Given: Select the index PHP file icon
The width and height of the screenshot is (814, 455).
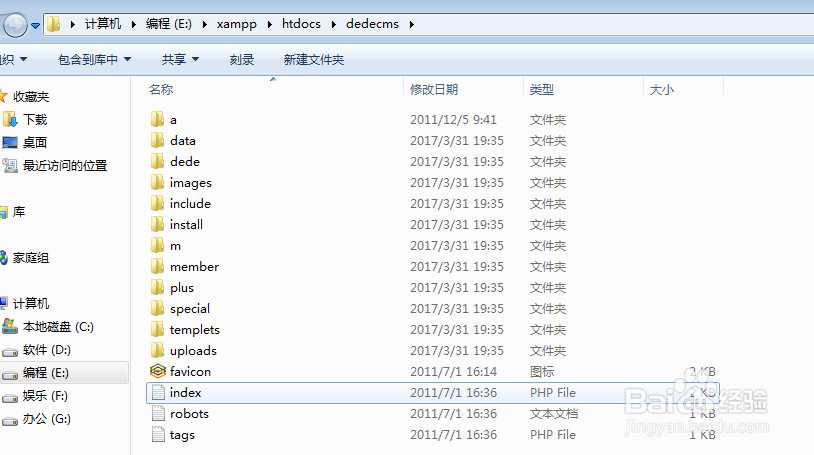Looking at the screenshot, I should 158,393.
